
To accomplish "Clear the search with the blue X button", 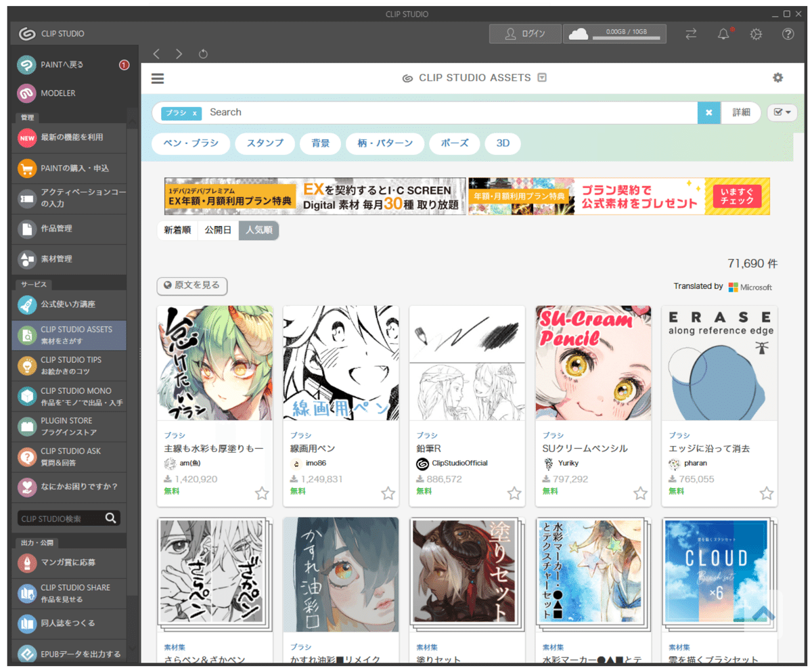I will 709,112.
